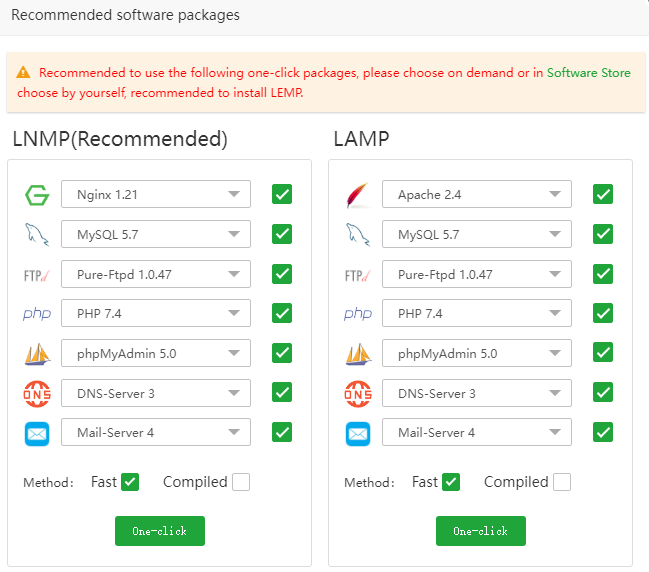Open DNS-Server 3 dropdown in LNMP
Screen dimensions: 649x572
coord(156,393)
